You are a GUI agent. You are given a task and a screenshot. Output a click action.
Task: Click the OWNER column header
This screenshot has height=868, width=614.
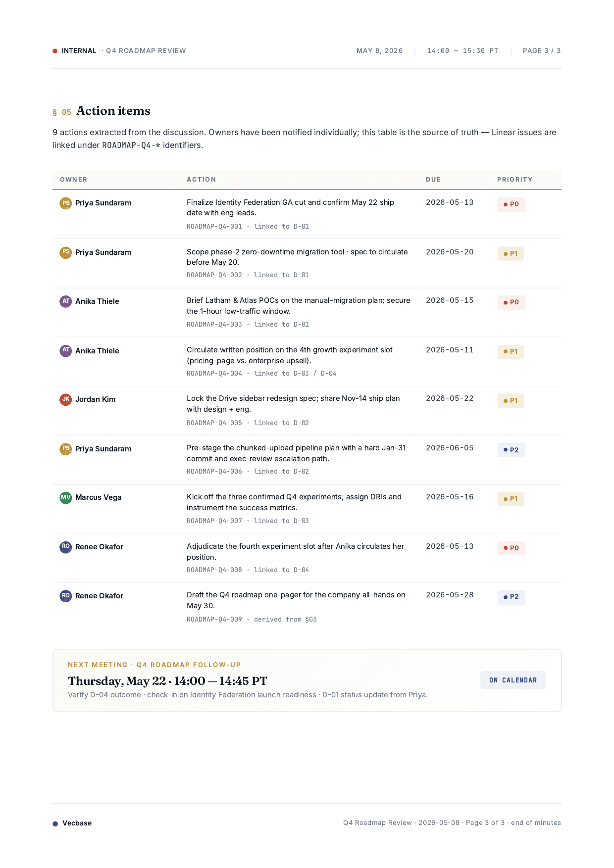click(x=74, y=180)
